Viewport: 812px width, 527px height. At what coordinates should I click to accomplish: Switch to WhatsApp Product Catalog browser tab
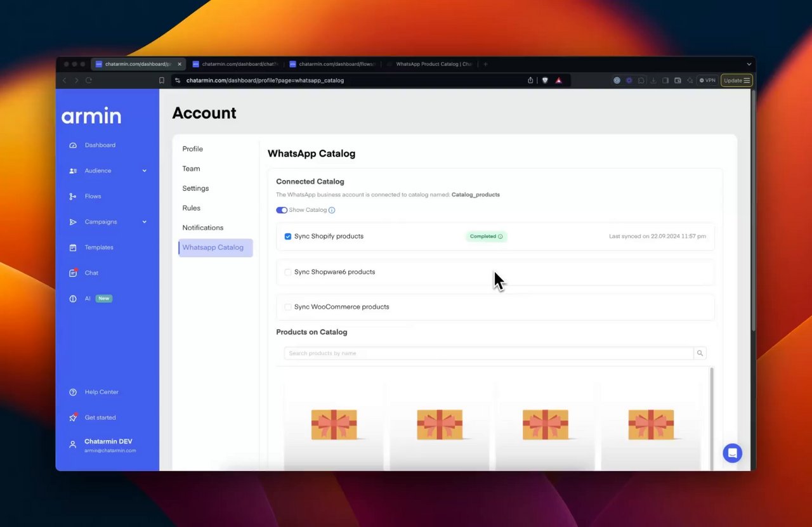point(430,64)
